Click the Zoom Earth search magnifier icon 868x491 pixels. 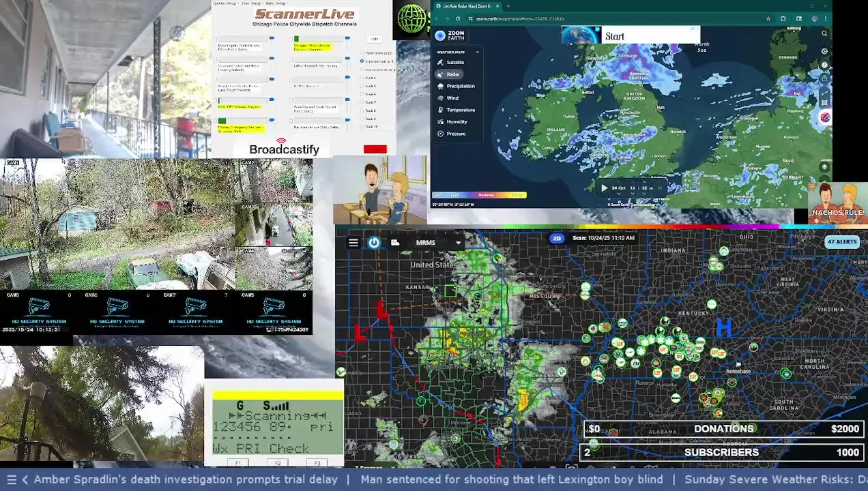(x=824, y=33)
